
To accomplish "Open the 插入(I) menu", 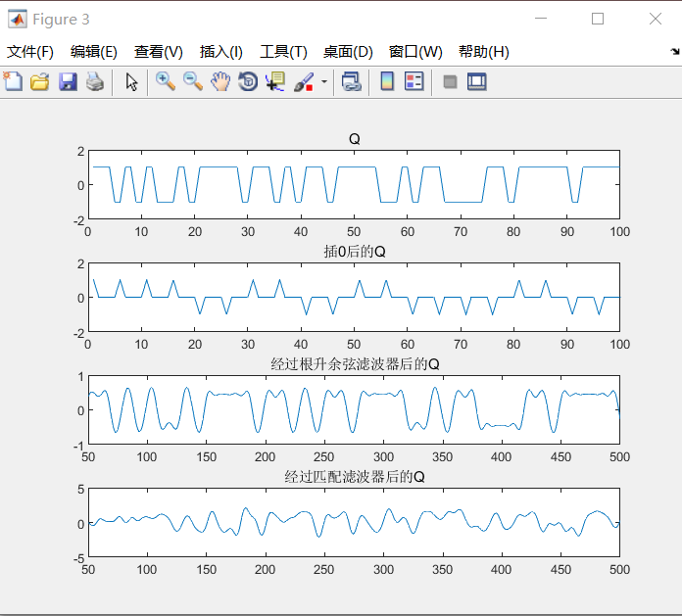I will pos(220,52).
